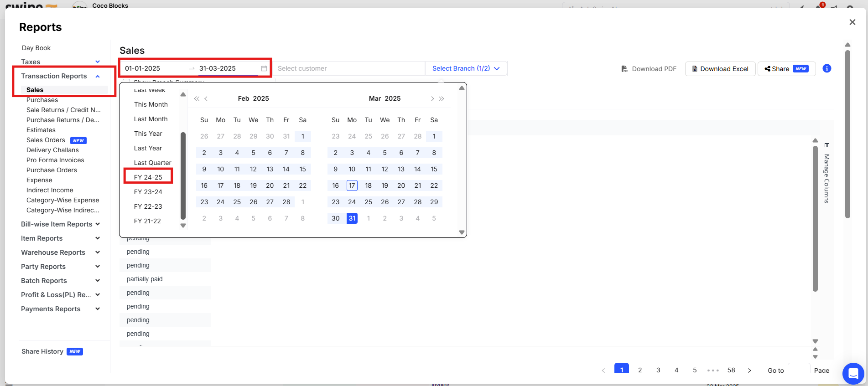Click the Download PDF button
The image size is (868, 386).
pyautogui.click(x=649, y=69)
